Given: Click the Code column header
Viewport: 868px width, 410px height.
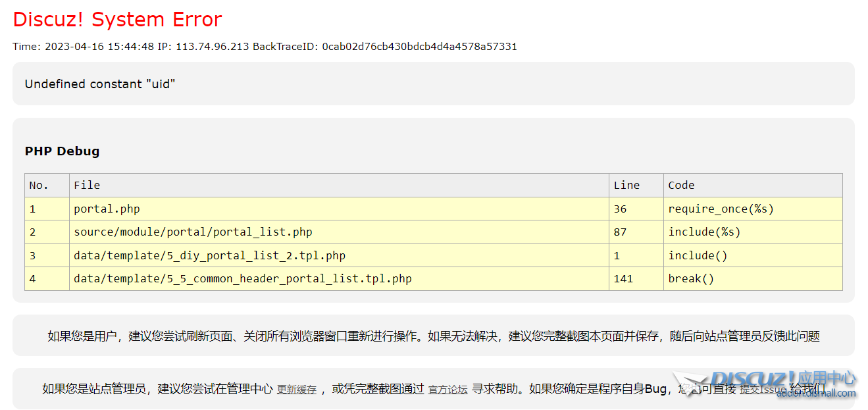Looking at the screenshot, I should click(681, 186).
